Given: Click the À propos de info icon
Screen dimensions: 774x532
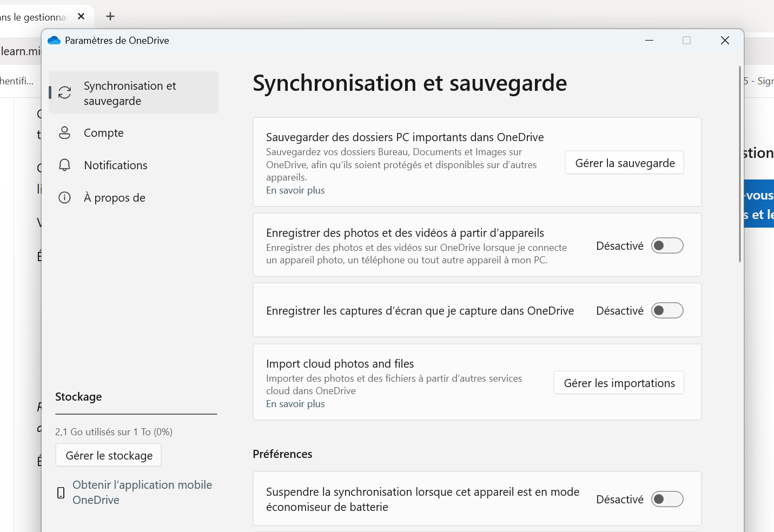Looking at the screenshot, I should tap(64, 198).
